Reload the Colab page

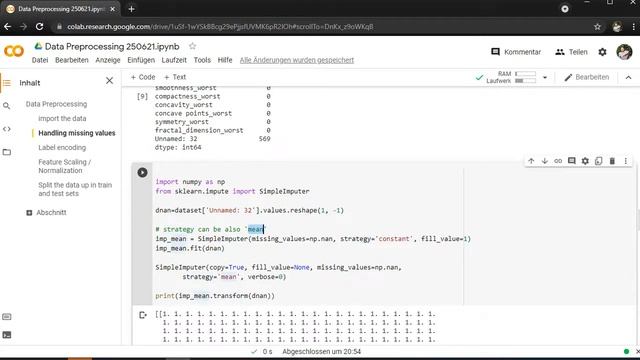(x=39, y=27)
